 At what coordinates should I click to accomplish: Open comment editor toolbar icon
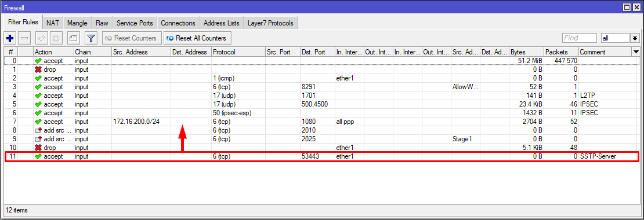pyautogui.click(x=74, y=38)
